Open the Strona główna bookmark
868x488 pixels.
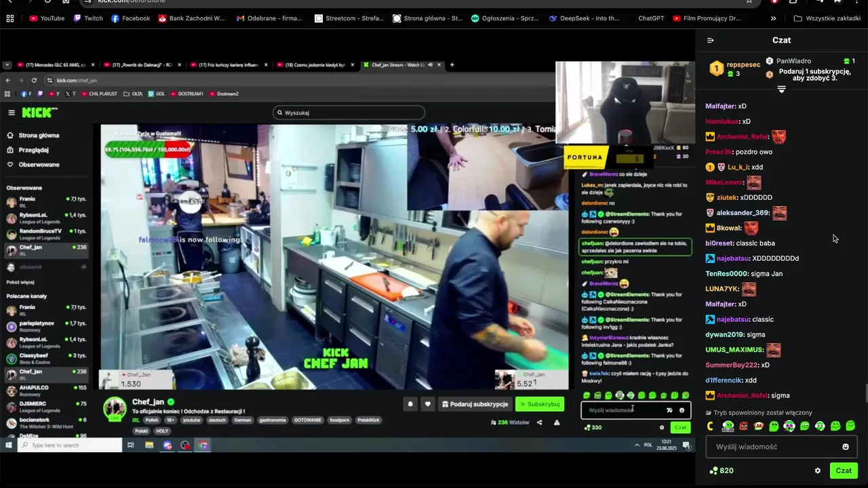pos(427,18)
